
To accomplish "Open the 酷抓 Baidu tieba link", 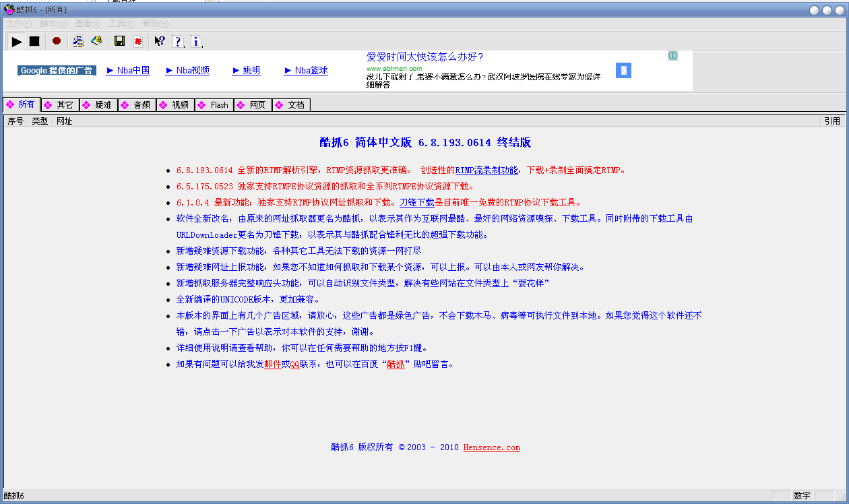I will [x=396, y=364].
